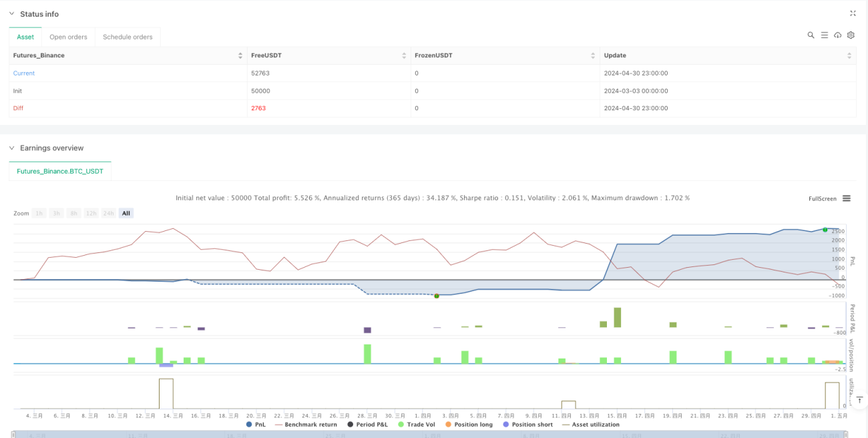Click the row density lines icon
Screen dimensions: 868x438
click(x=824, y=35)
